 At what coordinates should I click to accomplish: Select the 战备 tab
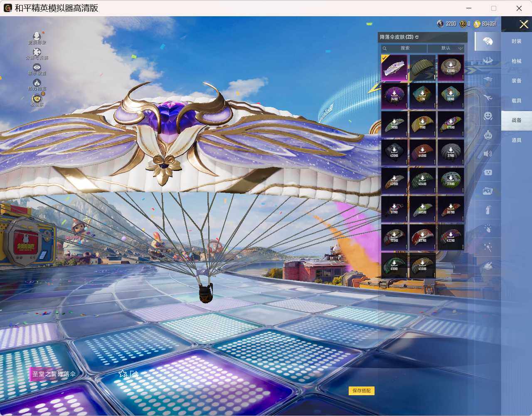pyautogui.click(x=517, y=120)
